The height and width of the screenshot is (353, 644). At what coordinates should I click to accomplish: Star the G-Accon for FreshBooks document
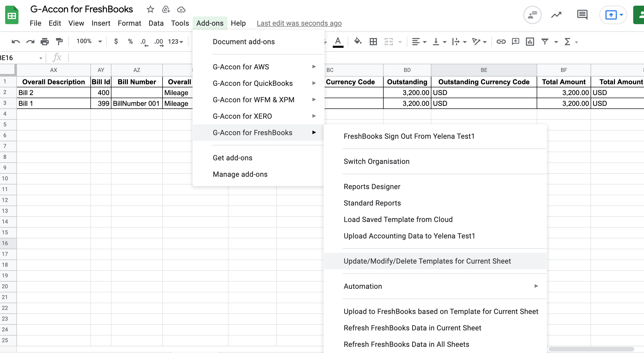[x=150, y=10]
